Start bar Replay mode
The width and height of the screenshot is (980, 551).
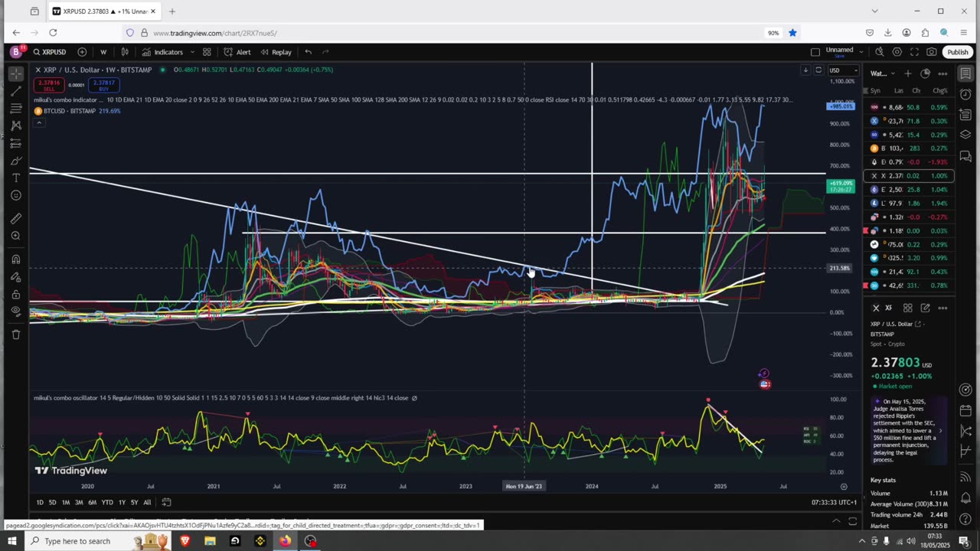tap(276, 52)
